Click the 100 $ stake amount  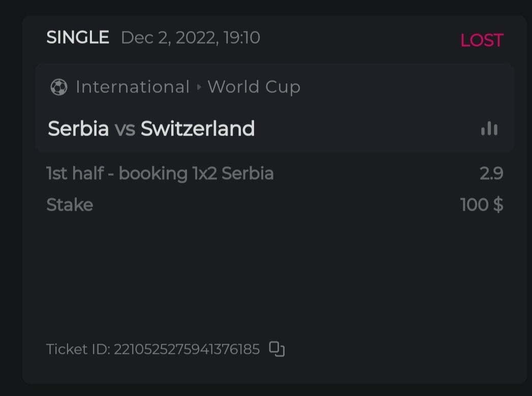(x=481, y=205)
